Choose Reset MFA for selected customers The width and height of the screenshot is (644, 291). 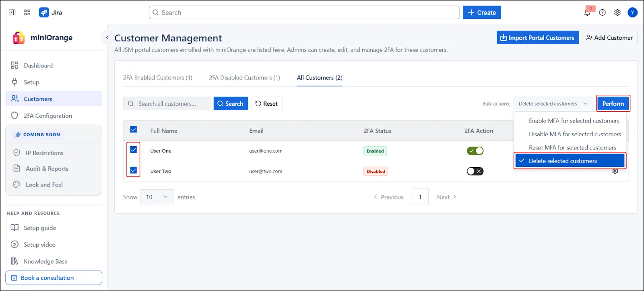tap(572, 148)
